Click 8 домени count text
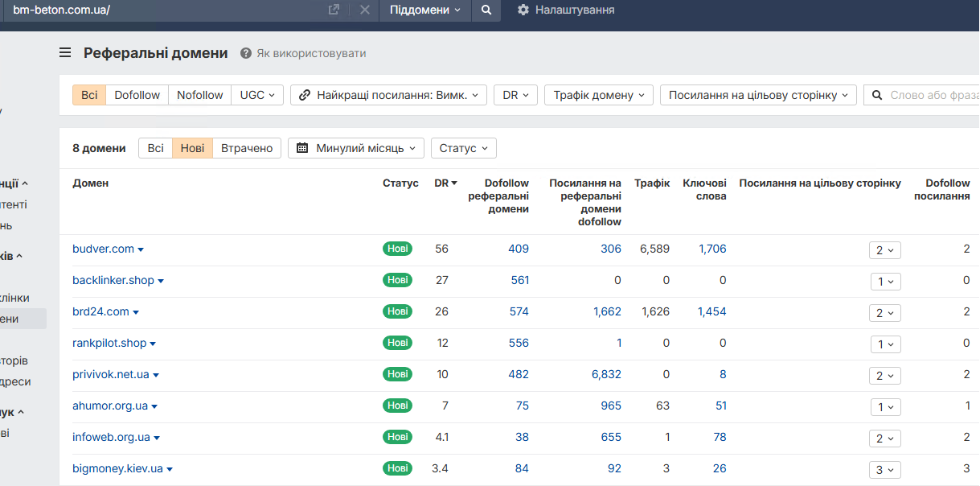This screenshot has width=980, height=486. pyautogui.click(x=99, y=148)
